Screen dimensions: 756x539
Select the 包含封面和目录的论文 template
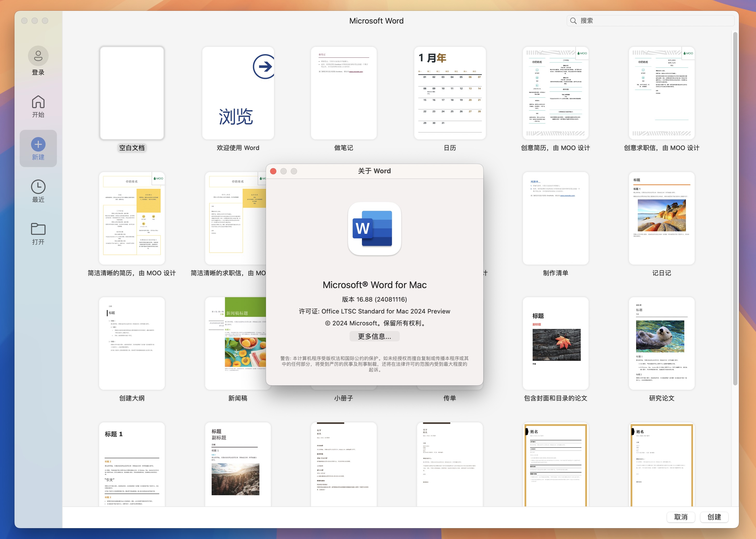555,343
